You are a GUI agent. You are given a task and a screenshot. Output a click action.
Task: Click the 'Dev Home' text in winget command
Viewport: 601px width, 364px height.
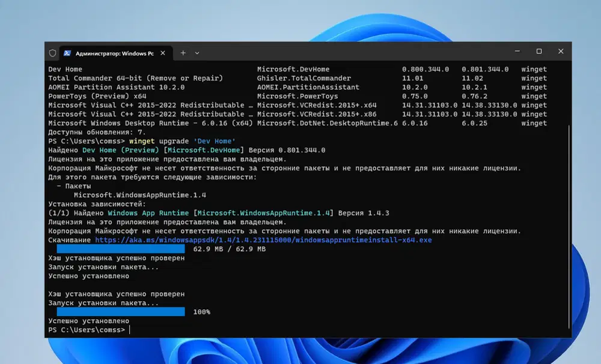pos(215,141)
